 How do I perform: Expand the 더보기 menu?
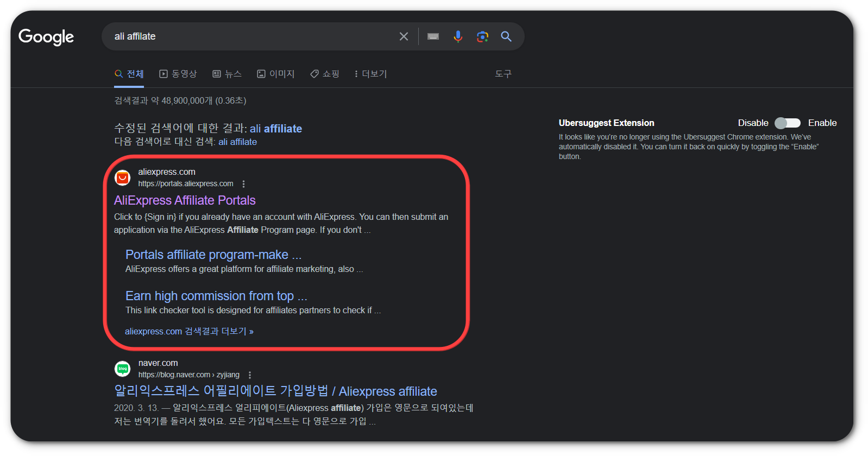point(370,74)
